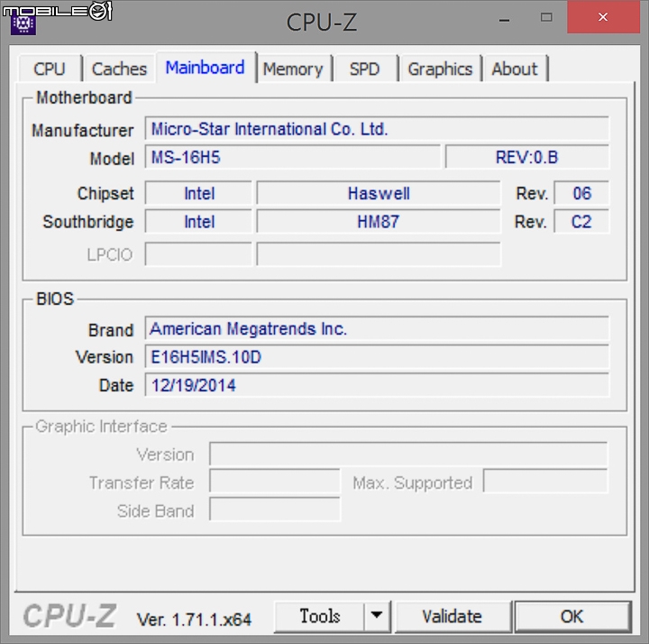Click the BIOS group heading
649x644 pixels.
tap(55, 299)
